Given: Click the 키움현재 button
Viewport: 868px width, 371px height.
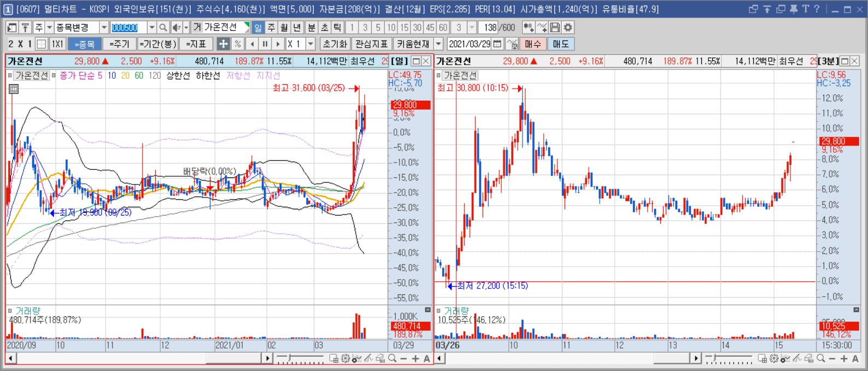Looking at the screenshot, I should tap(413, 44).
